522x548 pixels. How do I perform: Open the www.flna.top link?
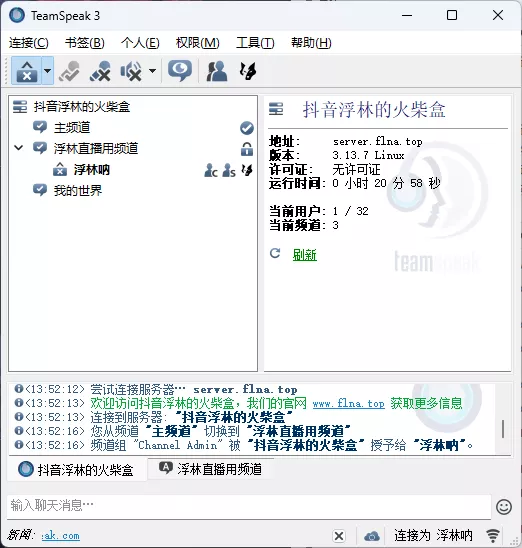click(348, 404)
